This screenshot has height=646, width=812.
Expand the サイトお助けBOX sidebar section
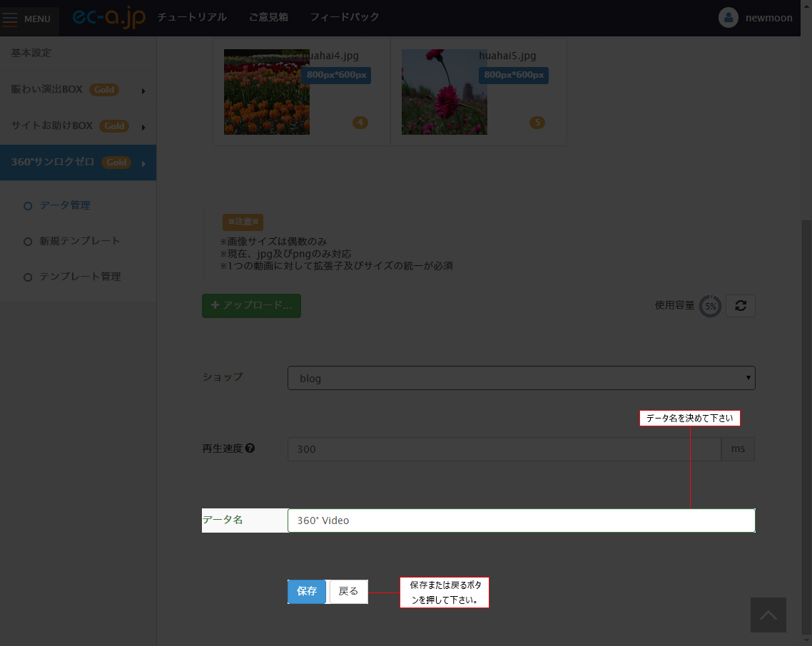(78, 125)
